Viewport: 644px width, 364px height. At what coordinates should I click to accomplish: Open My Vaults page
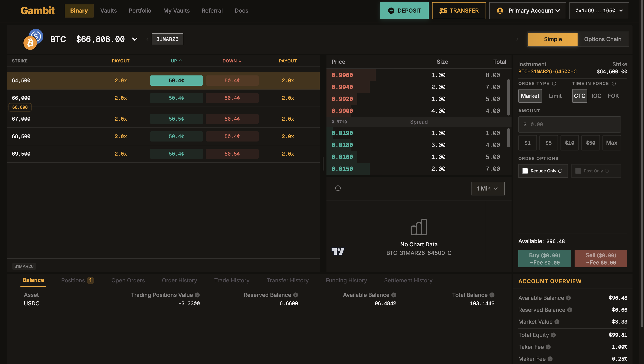tap(177, 10)
